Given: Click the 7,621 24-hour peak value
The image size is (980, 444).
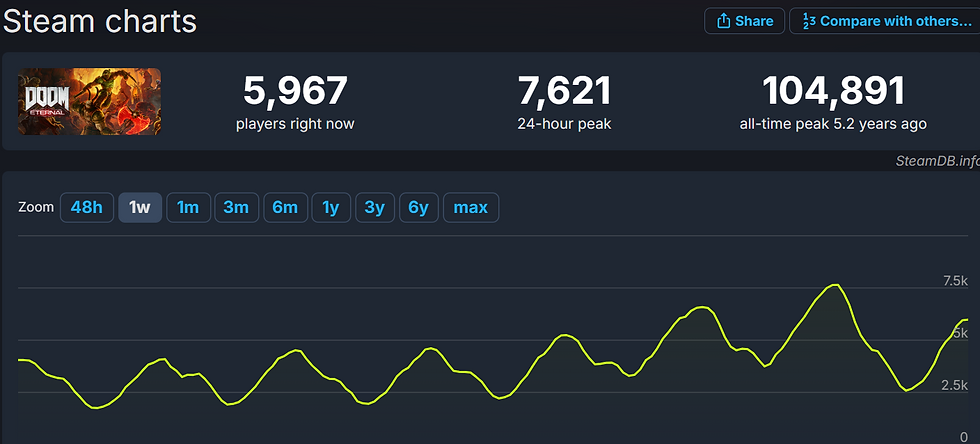Looking at the screenshot, I should (564, 91).
